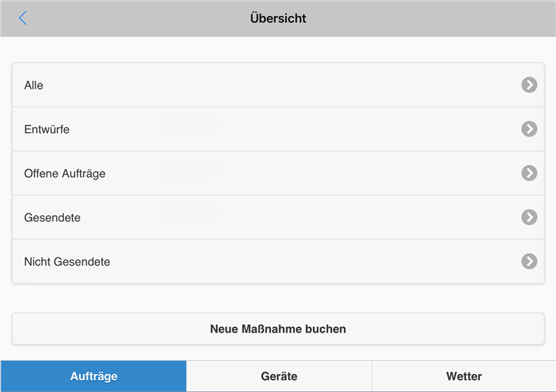Viewport: 556px width, 392px height.
Task: Expand Nicht Gesendete with its arrow icon
Action: tap(529, 261)
